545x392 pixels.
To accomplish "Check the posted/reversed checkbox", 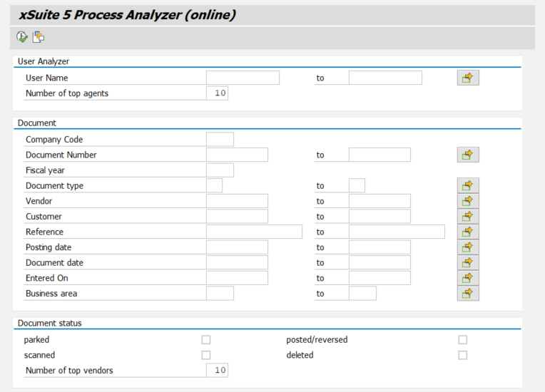I will [463, 339].
